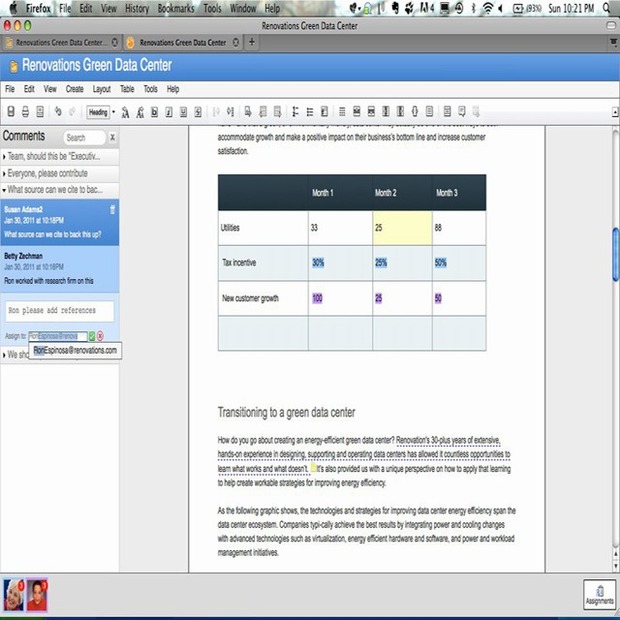Click the bulleted list toolbar icon
Image resolution: width=620 pixels, height=620 pixels.
click(x=310, y=112)
